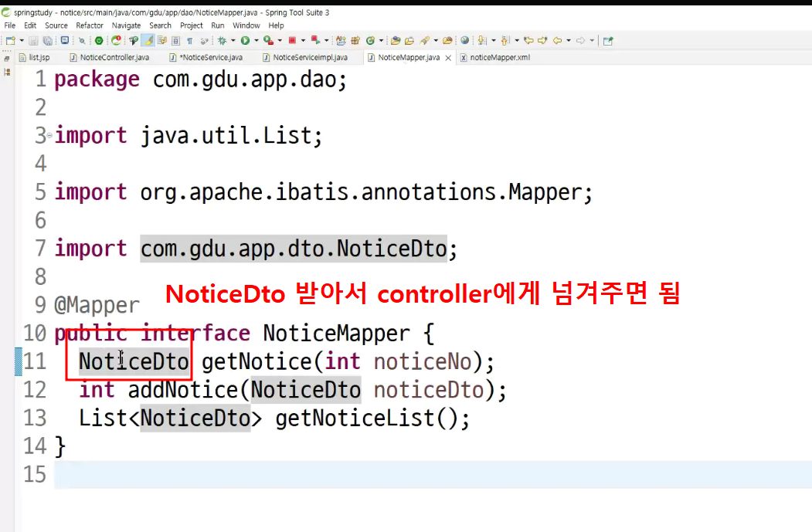Click the Run Last Tool external tools icon
The image size is (812, 532).
(268, 40)
